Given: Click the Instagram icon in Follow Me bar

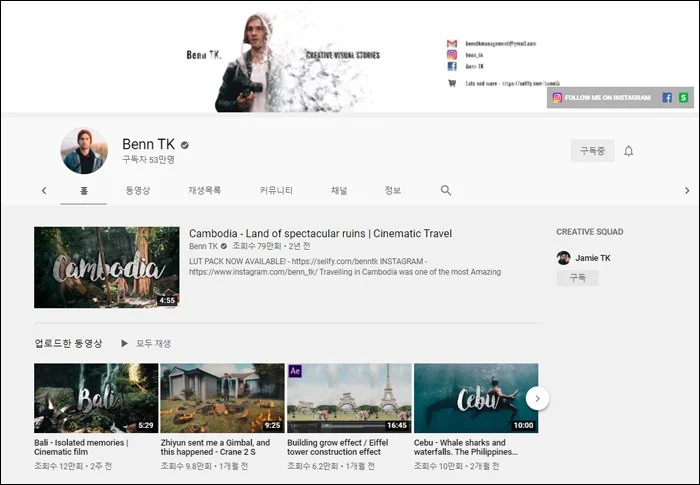Looking at the screenshot, I should click(557, 98).
